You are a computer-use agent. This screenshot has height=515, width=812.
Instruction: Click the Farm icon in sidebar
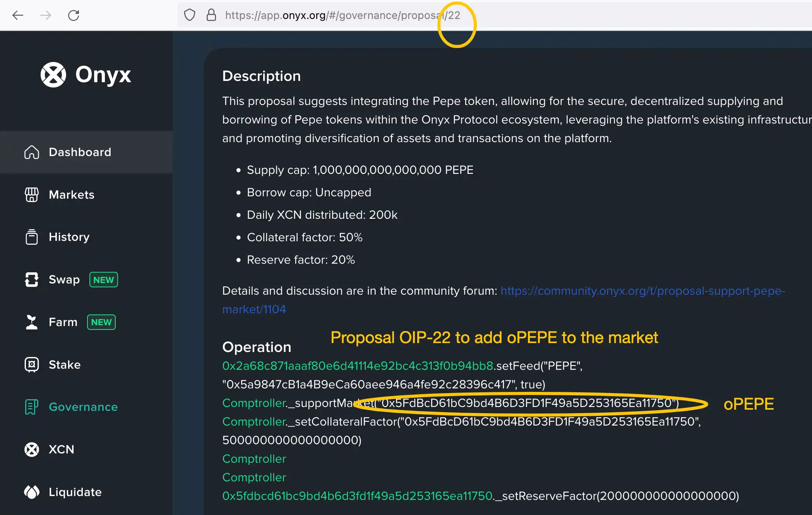pos(32,321)
